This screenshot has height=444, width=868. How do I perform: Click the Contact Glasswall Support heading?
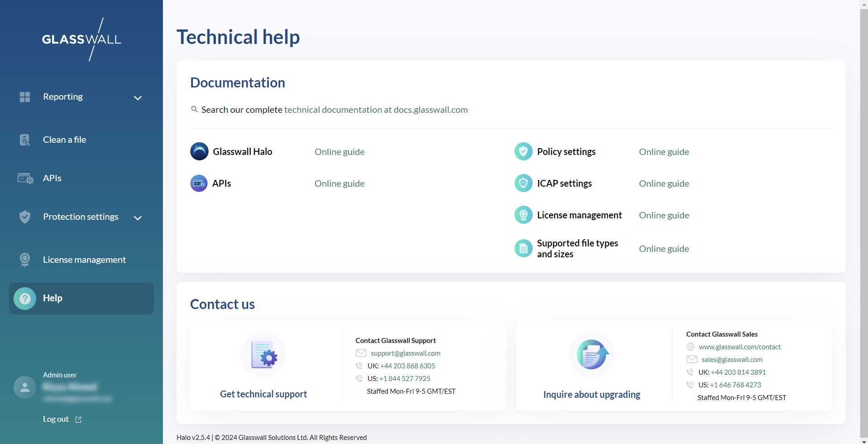(396, 341)
